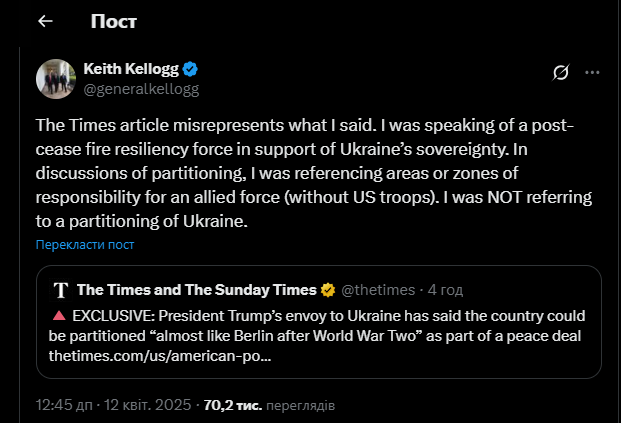621x423 pixels.
Task: Click the Grok icon on the post
Action: coord(561,72)
